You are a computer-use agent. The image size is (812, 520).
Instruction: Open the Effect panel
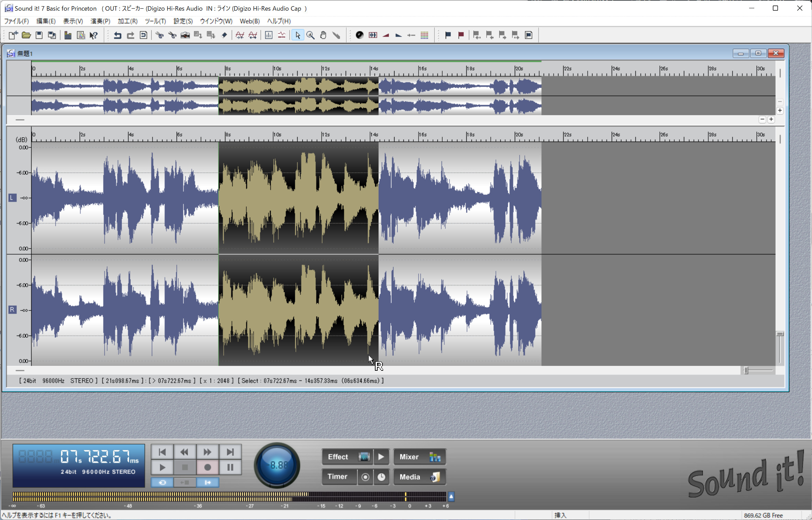coord(347,457)
